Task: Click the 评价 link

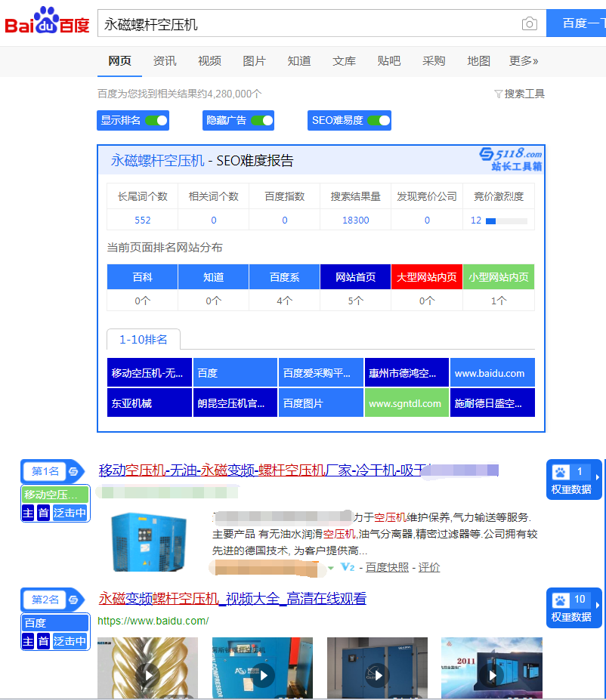Action: (429, 567)
